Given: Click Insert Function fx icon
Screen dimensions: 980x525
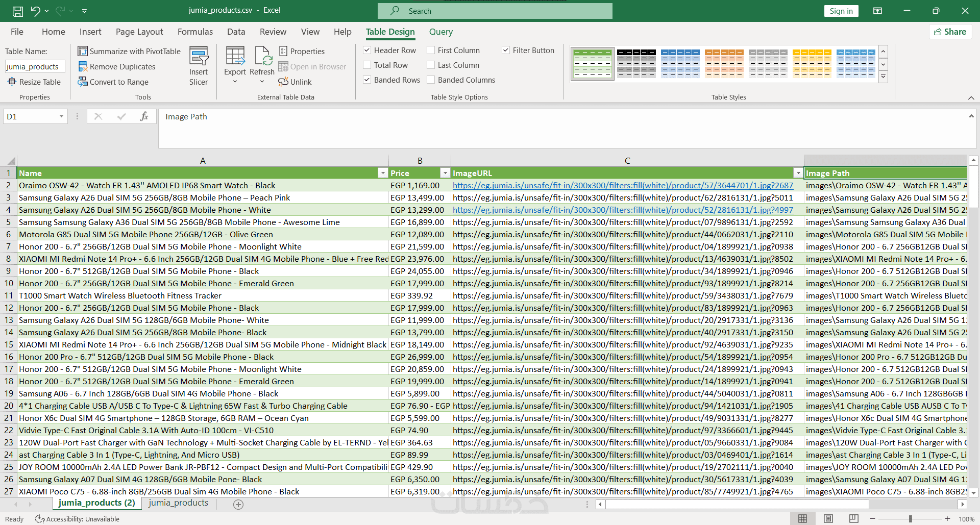Looking at the screenshot, I should pos(144,116).
